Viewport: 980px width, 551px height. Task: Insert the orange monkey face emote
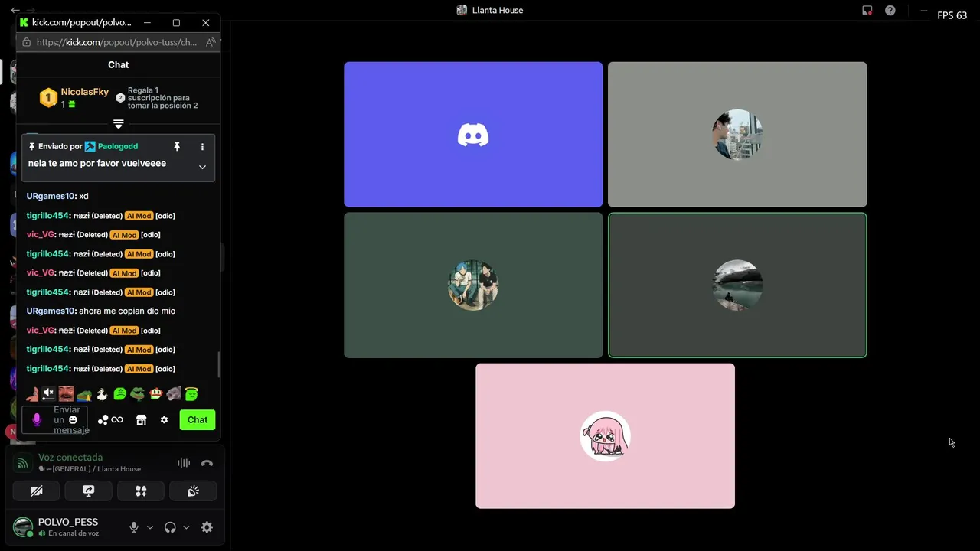[155, 395]
